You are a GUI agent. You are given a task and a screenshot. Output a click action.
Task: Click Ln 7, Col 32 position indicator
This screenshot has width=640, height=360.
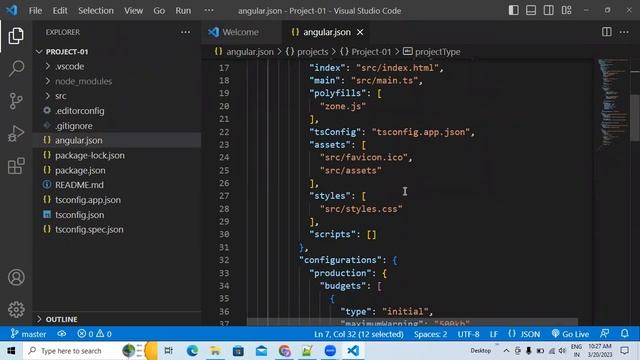click(359, 334)
